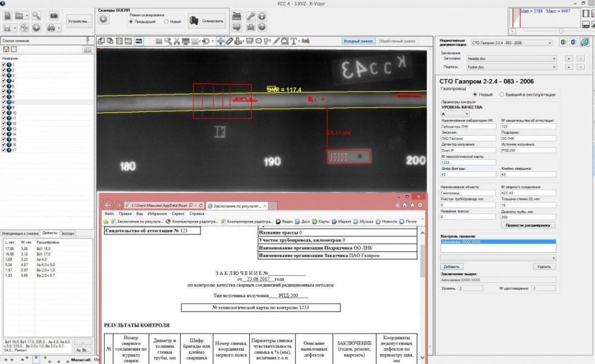Expand the Header.doc dropdown
This screenshot has height=364, width=595.
point(554,59)
